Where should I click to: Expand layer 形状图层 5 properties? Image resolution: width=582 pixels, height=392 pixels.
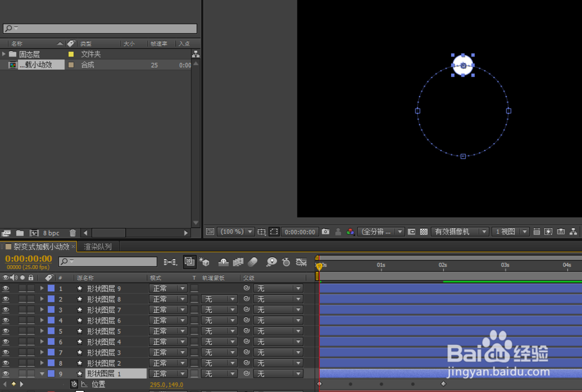[42, 331]
